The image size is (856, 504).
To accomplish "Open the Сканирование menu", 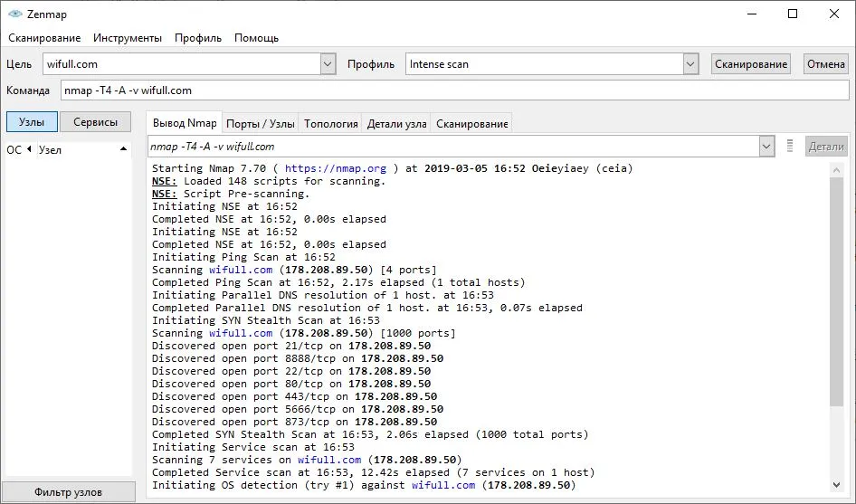I will click(44, 38).
